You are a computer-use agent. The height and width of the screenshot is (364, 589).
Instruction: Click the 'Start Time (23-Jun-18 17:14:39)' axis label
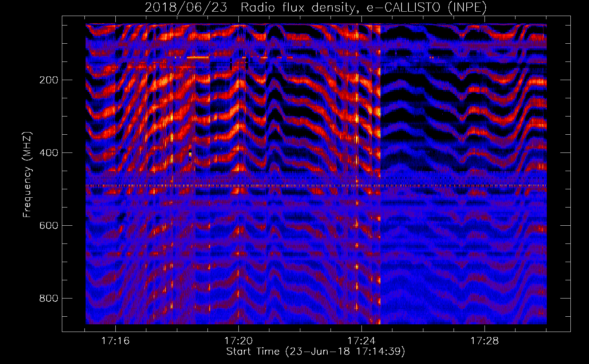[x=316, y=352]
